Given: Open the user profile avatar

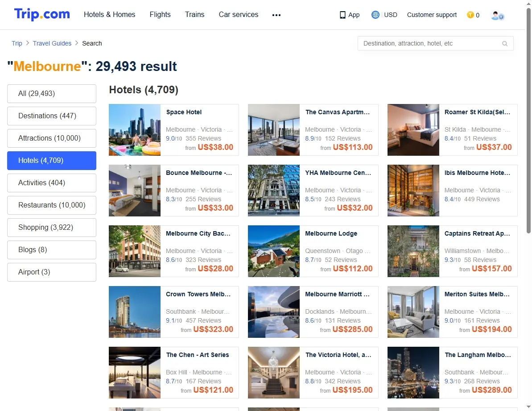Looking at the screenshot, I should coord(497,15).
